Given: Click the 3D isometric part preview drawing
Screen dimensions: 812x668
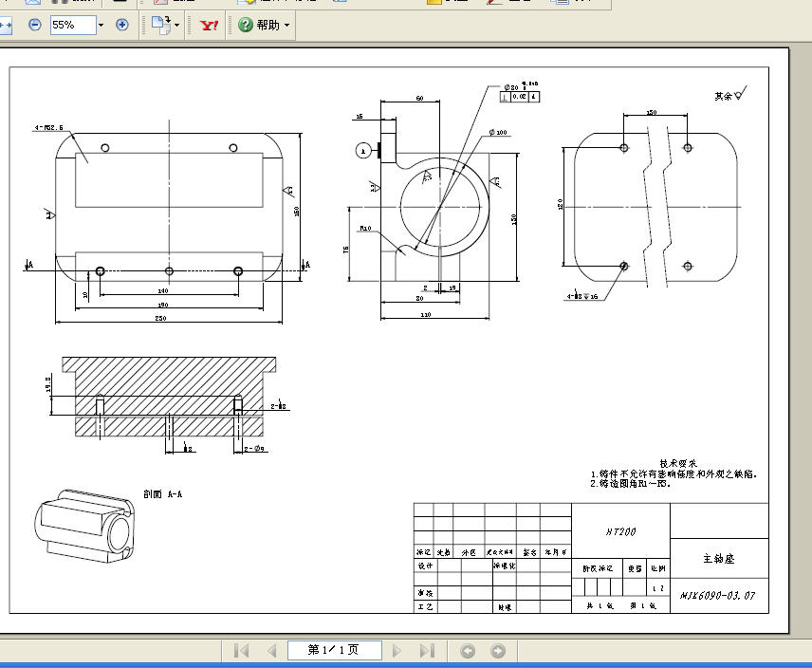Looking at the screenshot, I should click(85, 526).
